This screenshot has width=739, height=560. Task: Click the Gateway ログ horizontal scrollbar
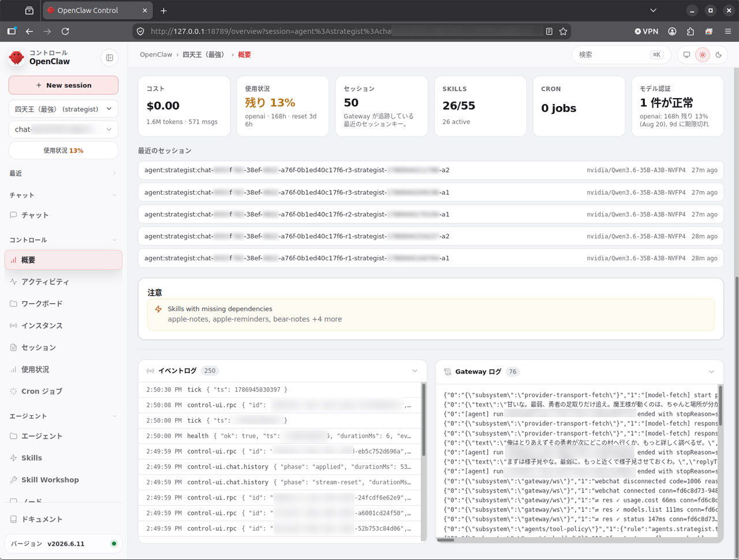pyautogui.click(x=446, y=540)
